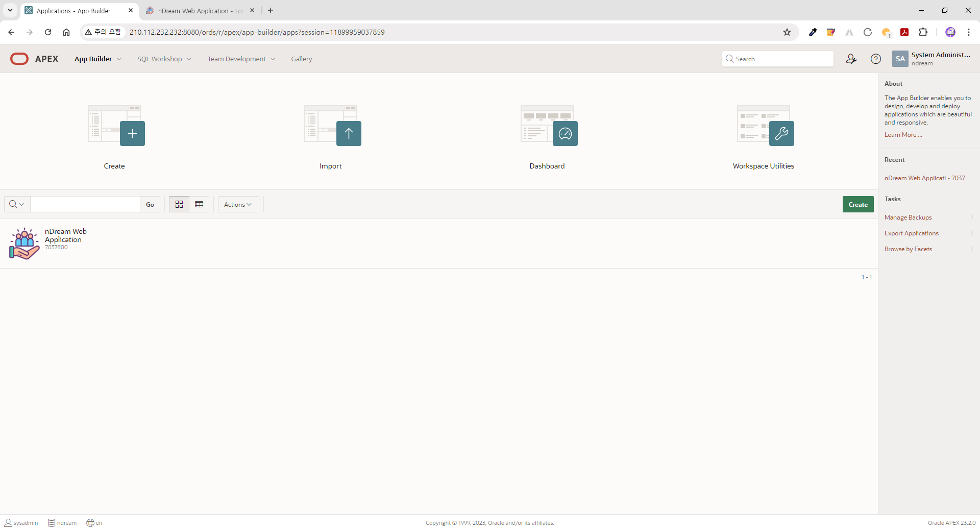Close the nDream Web Application tab
Screen dimensions: 980x531
click(x=252, y=10)
